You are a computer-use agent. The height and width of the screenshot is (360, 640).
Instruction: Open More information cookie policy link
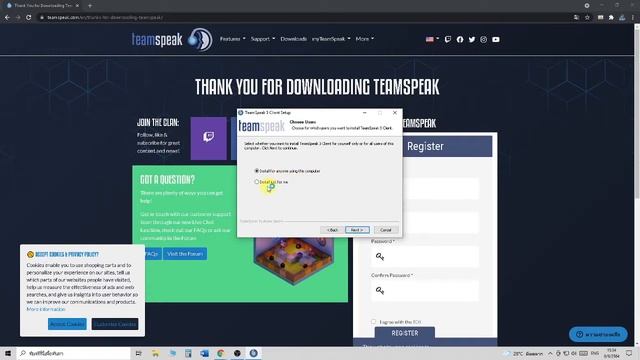click(x=46, y=309)
